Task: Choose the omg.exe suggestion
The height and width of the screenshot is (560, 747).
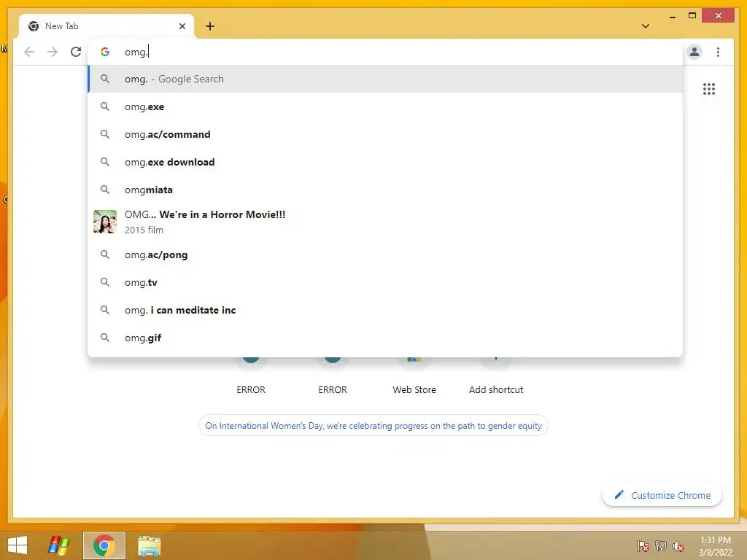Action: 385,106
